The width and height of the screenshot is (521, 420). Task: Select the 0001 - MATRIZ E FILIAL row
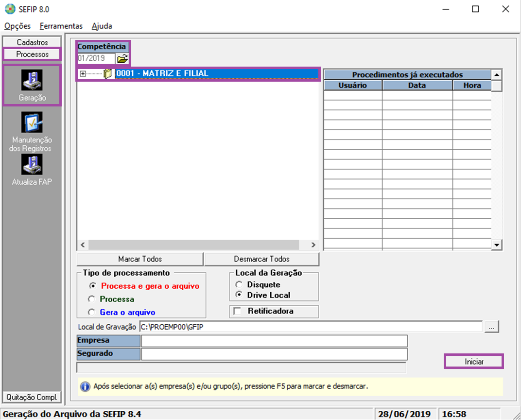(217, 73)
